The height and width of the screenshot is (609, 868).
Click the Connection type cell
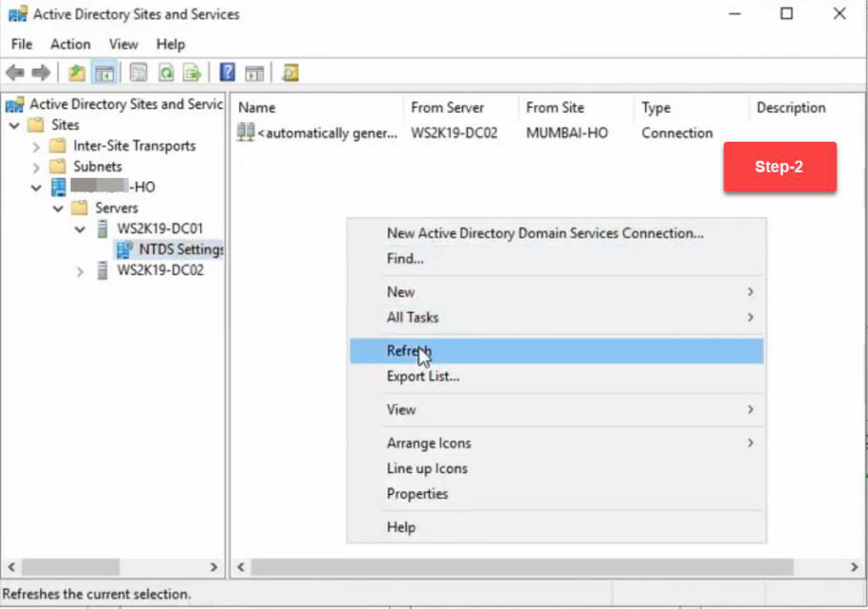pyautogui.click(x=677, y=133)
